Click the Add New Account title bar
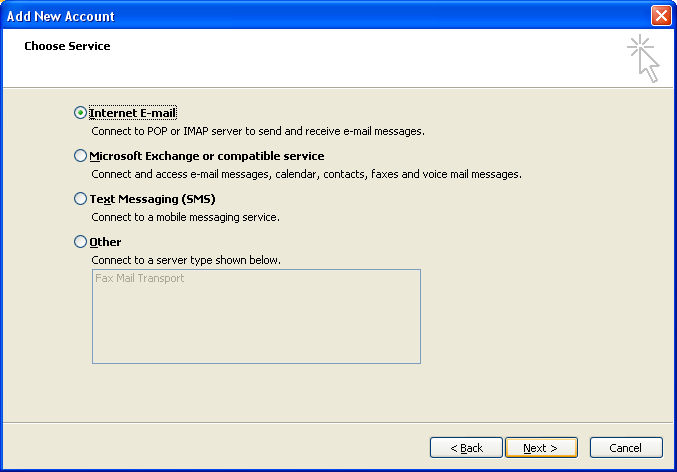This screenshot has height=472, width=677. click(324, 16)
